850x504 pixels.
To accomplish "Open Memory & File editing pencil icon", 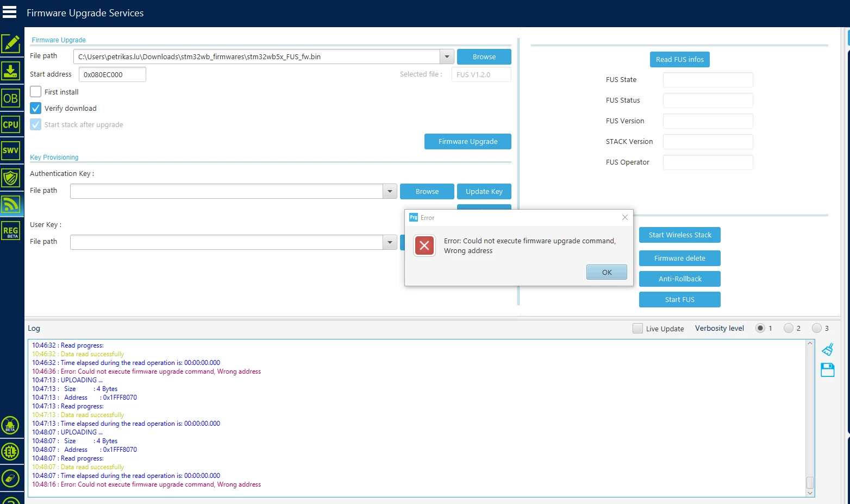I will click(x=11, y=43).
